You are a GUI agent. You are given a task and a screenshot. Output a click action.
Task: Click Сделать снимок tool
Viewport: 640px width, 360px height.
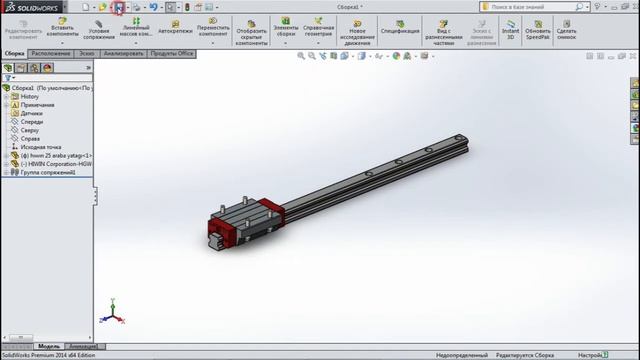point(566,29)
